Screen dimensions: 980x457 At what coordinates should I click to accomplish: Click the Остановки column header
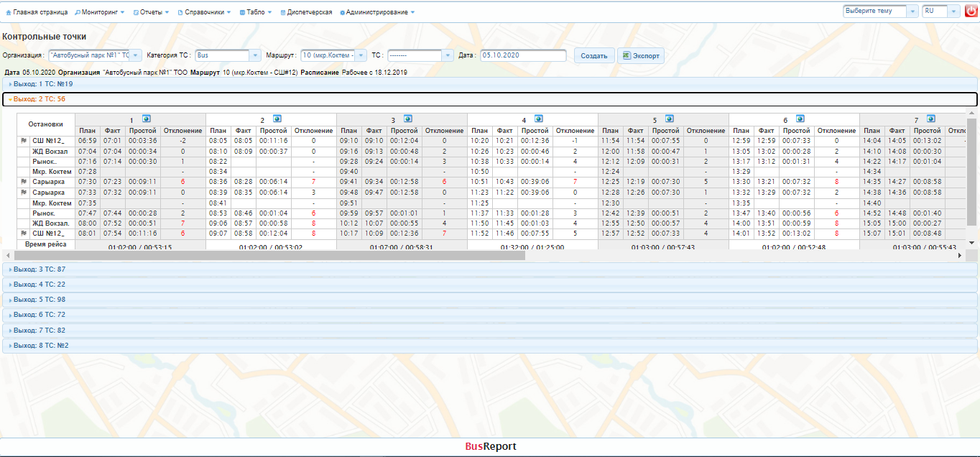point(46,124)
